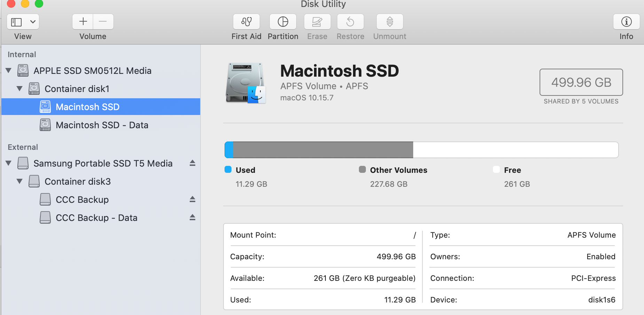Screen dimensions: 644x315
Task: Close the Disk Utility window
Action: click(x=11, y=3)
